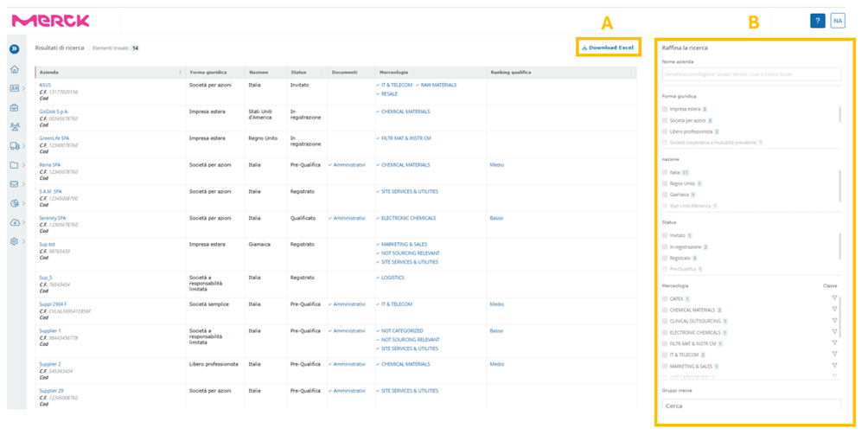Screen dimensions: 868x435
Task: Open class filter funnel for MARKETING & SALES
Action: tap(834, 365)
